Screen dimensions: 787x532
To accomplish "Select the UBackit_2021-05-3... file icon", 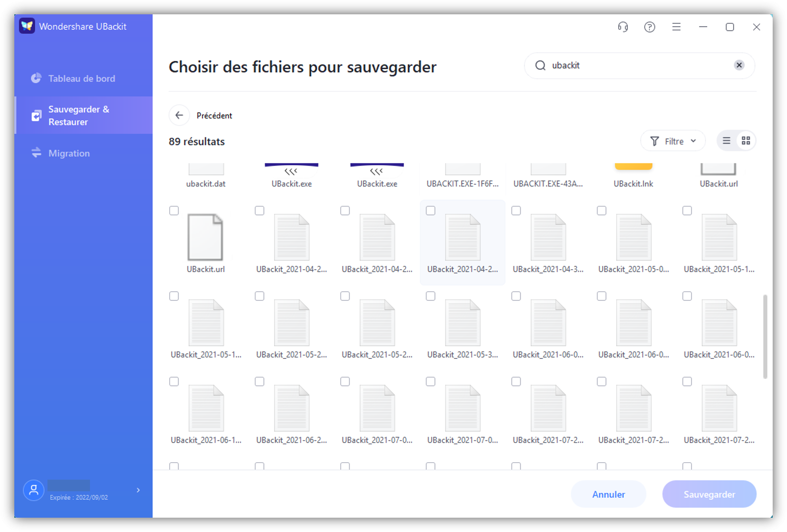I will pyautogui.click(x=462, y=323).
